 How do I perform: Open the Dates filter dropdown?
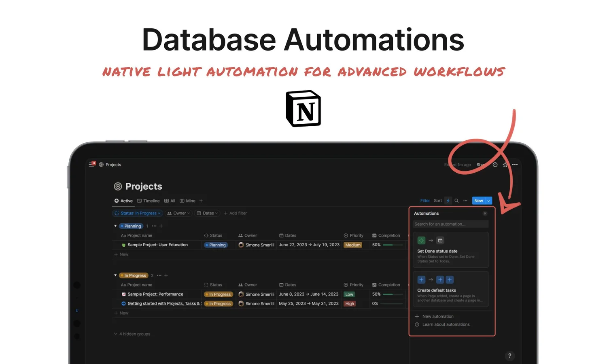pos(207,213)
